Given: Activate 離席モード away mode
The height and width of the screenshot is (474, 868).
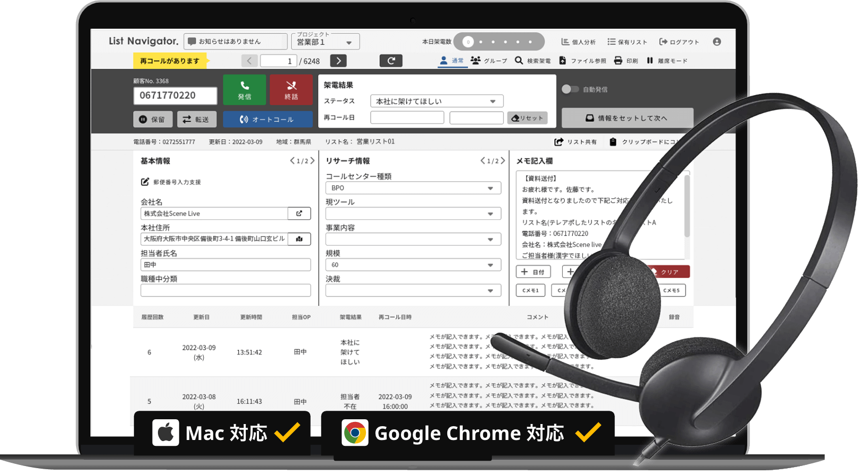Looking at the screenshot, I should tap(667, 61).
